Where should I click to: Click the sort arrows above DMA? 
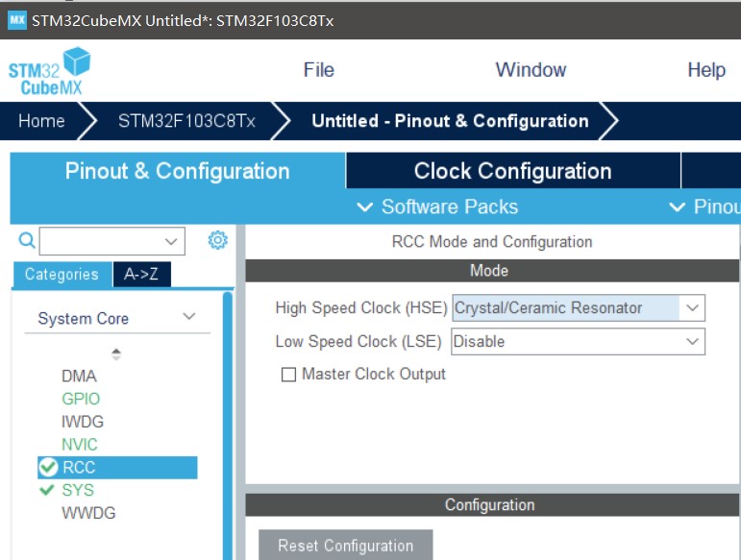click(x=115, y=354)
